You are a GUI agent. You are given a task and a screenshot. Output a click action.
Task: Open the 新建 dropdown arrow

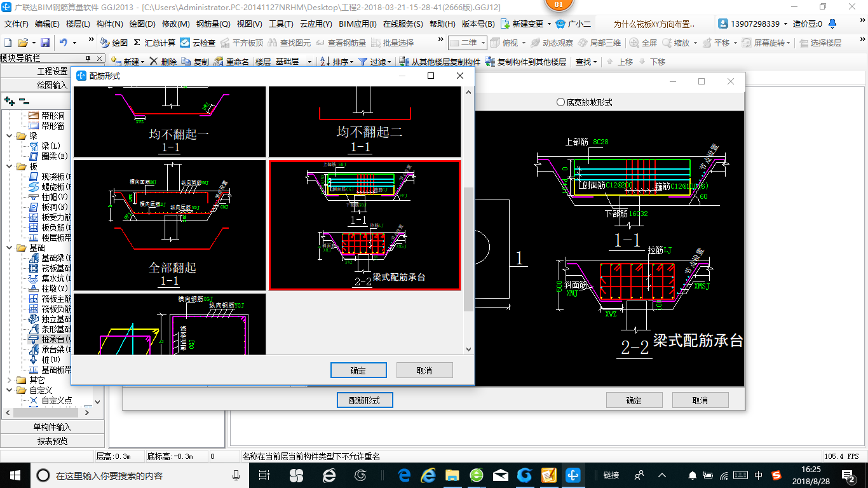click(x=143, y=62)
